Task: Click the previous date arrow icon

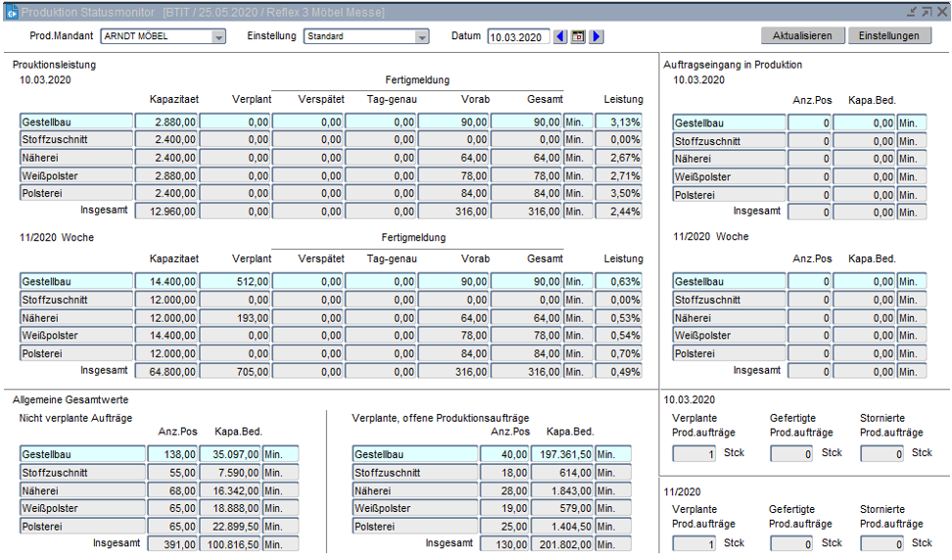Action: coord(560,37)
